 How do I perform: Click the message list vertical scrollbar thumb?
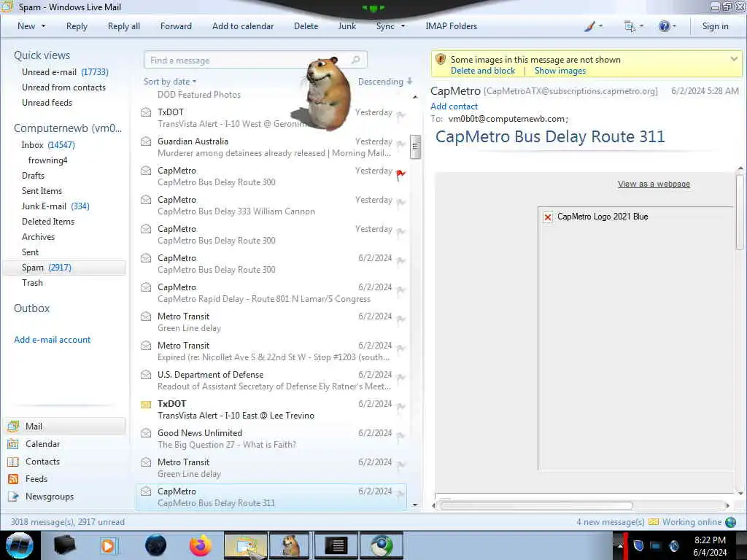[x=415, y=146]
